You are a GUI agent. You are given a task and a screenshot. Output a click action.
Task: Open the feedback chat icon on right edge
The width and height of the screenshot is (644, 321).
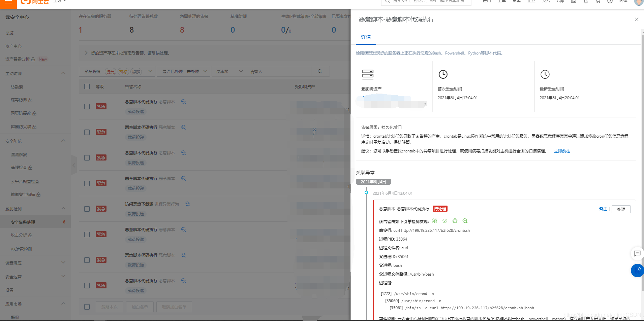[x=637, y=254]
